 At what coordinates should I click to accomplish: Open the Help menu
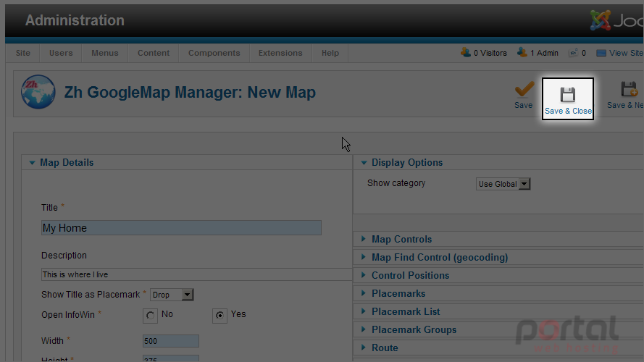tap(330, 53)
